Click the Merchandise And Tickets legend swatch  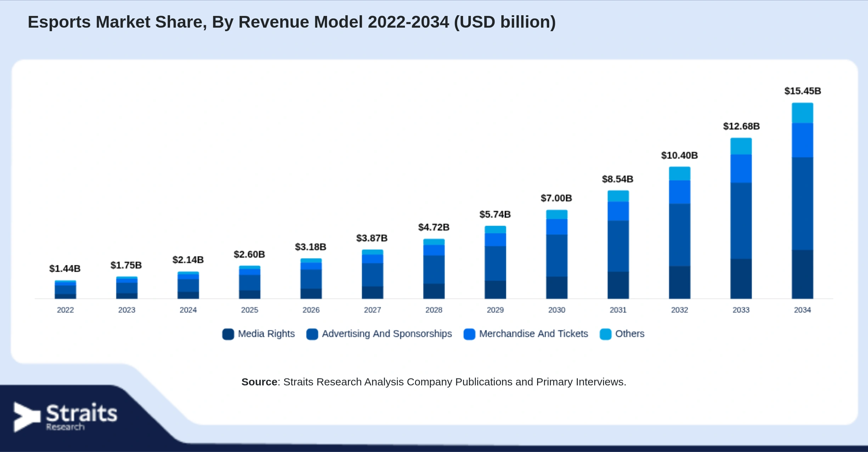pyautogui.click(x=469, y=334)
